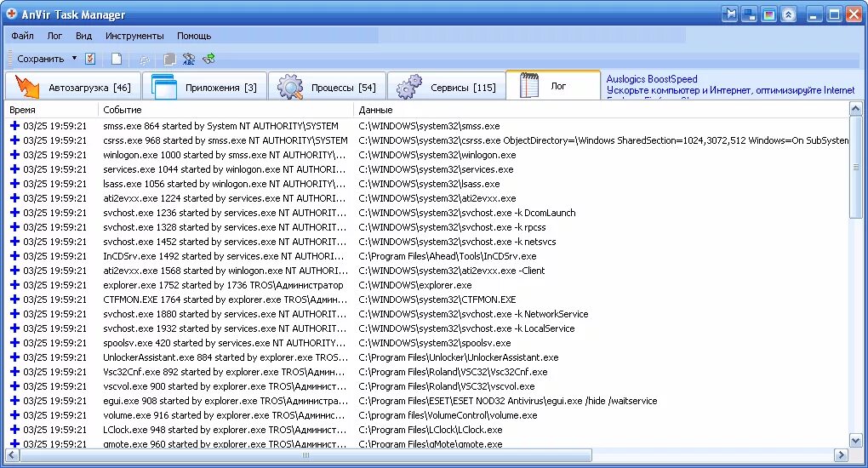Viewport: 868px width, 468px height.
Task: Sort by the Событие column header
Action: coord(226,110)
